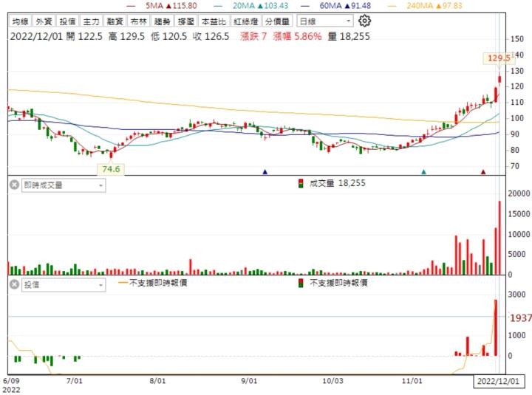The image size is (532, 395).
Task: Close the 即時成交量 volume sub-panel
Action: tap(14, 185)
